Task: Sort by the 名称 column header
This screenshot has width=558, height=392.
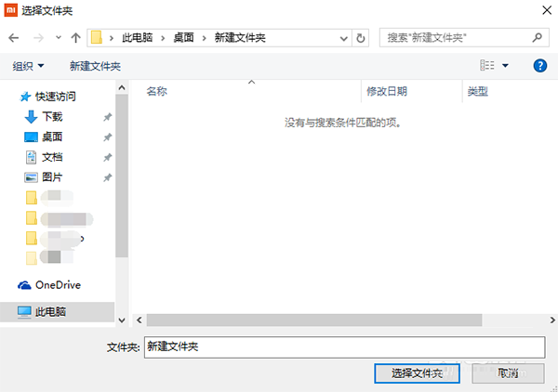Action: point(156,91)
